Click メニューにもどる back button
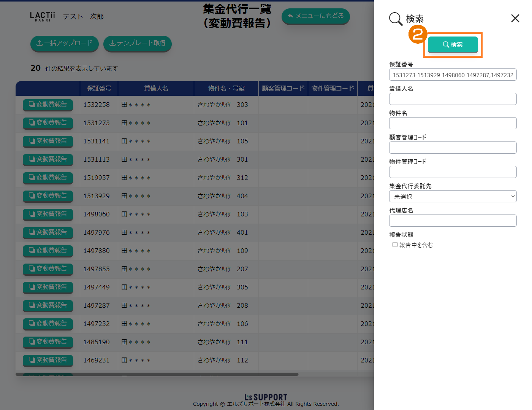 tap(315, 16)
